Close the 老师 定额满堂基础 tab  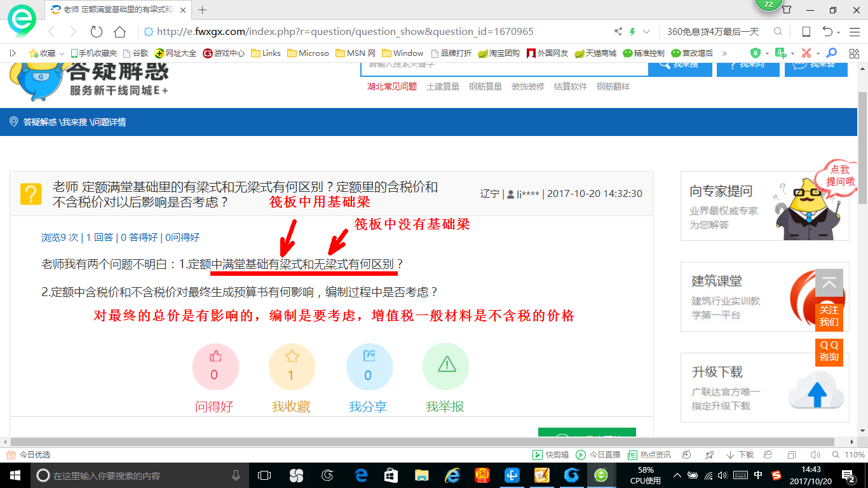182,10
